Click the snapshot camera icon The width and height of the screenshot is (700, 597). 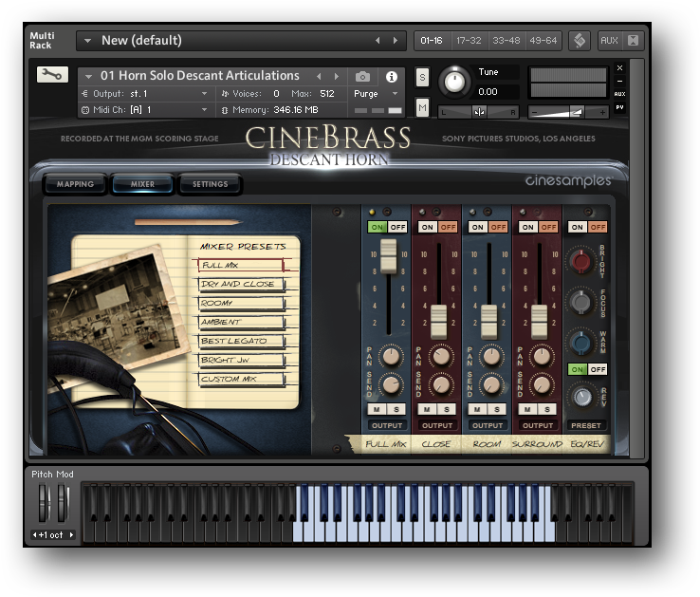[x=362, y=77]
